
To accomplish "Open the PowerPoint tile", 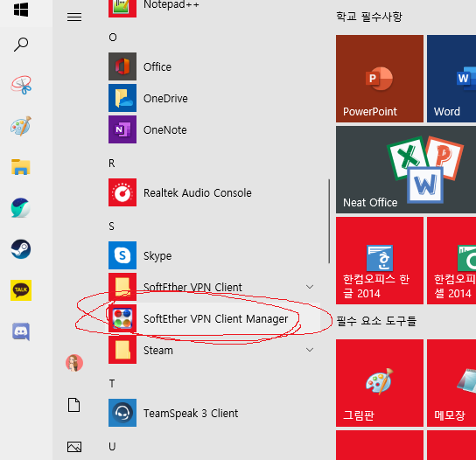I will coord(380,79).
